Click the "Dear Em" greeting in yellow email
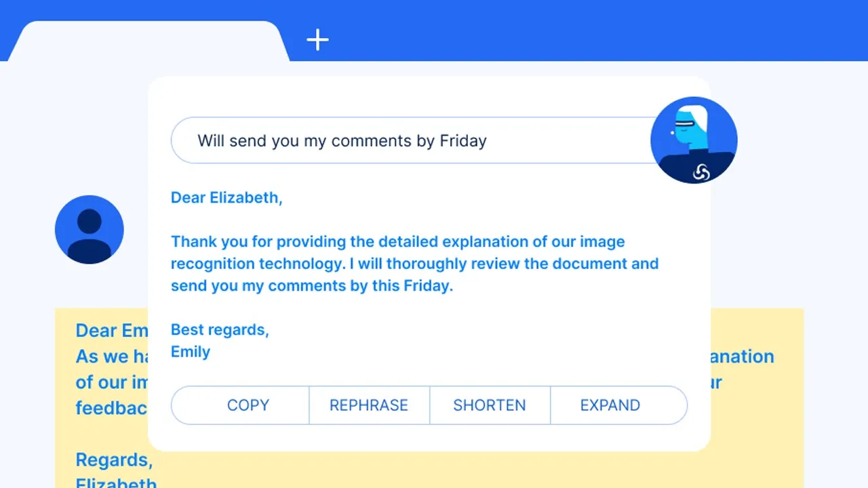 coord(112,331)
